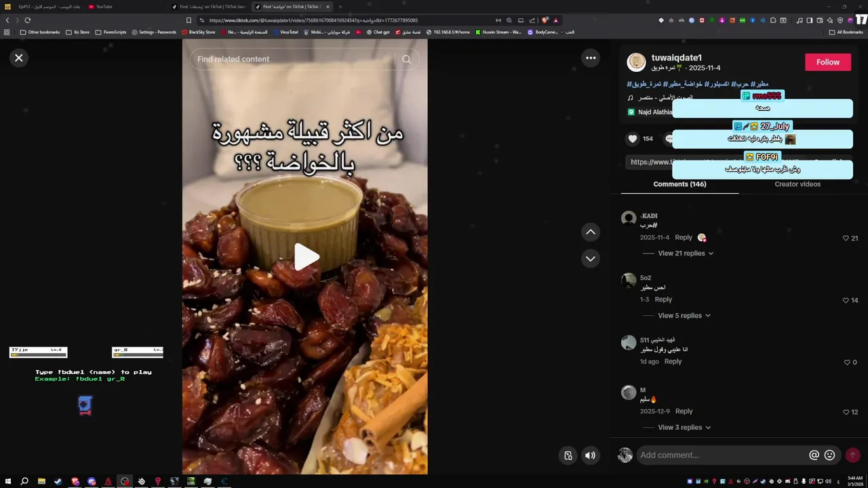
Task: Reply to the So2 comment
Action: pos(663,300)
